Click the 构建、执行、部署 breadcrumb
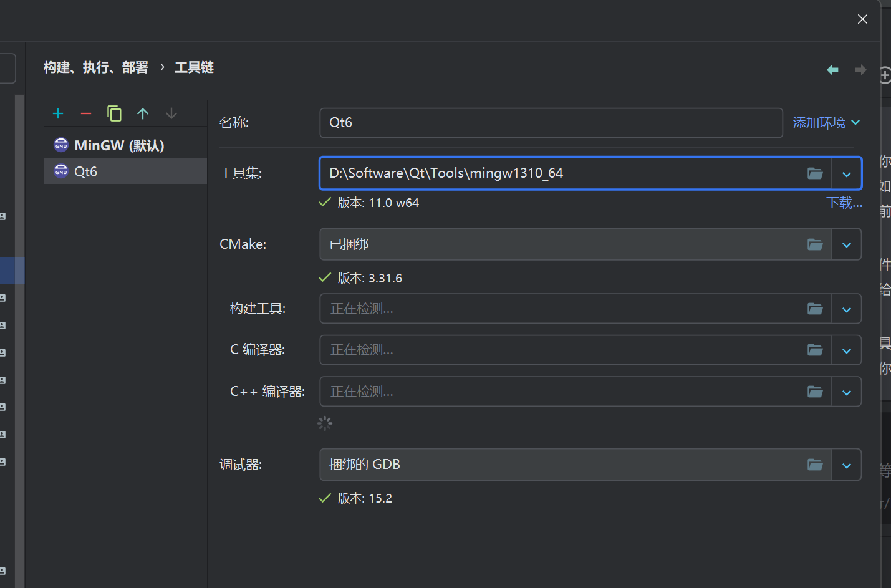 click(x=96, y=67)
